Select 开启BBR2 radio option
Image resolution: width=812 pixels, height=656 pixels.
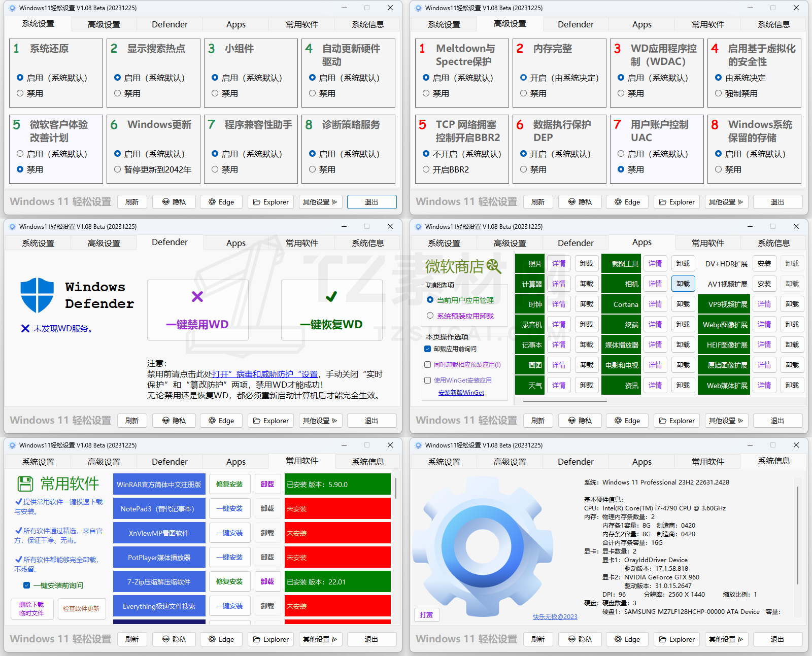click(x=426, y=169)
